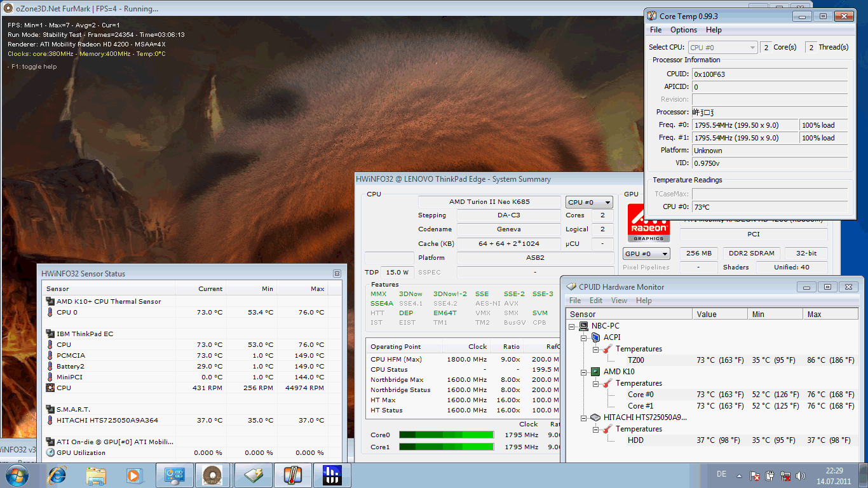868x488 pixels.
Task: Click the GPU Utilization gauge icon
Action: tap(50, 452)
